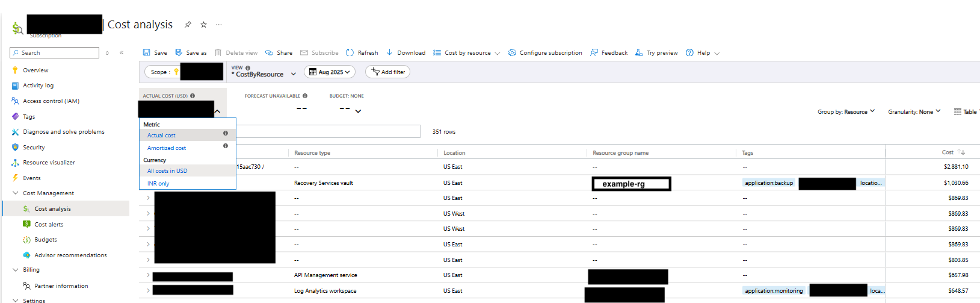Open Try preview link
The image size is (980, 303).
[x=656, y=53]
